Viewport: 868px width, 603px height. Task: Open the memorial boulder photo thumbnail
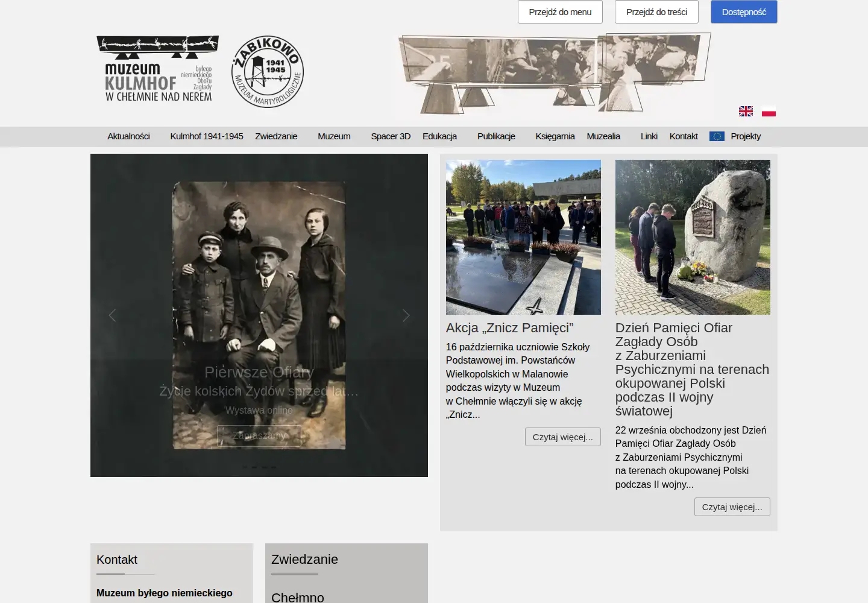point(693,237)
